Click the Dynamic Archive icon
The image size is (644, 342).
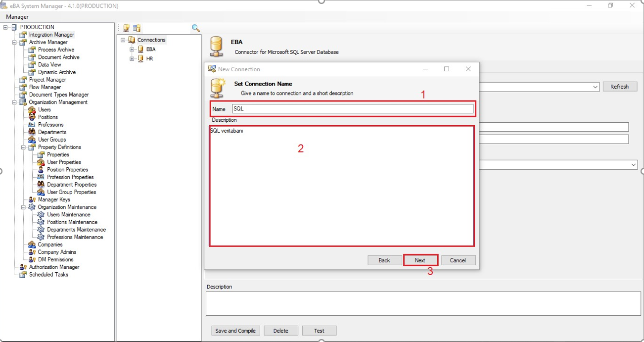coord(32,72)
